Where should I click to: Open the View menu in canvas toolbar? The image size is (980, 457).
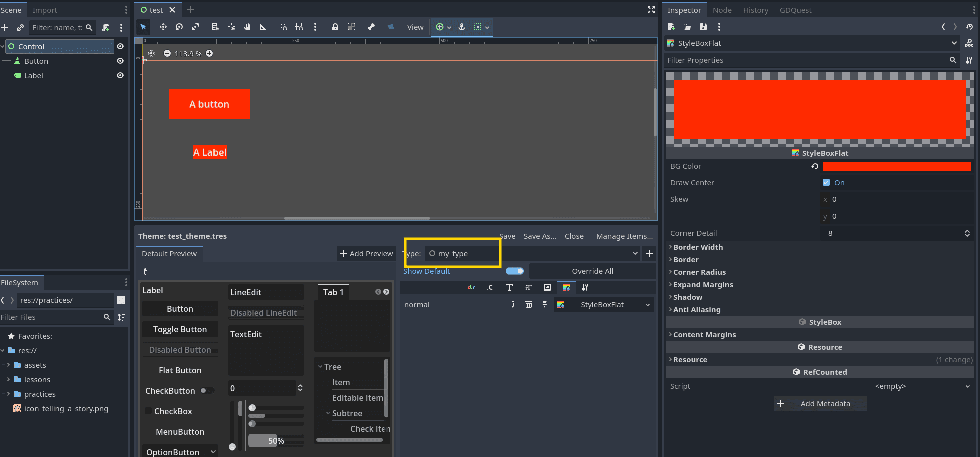[x=415, y=27]
